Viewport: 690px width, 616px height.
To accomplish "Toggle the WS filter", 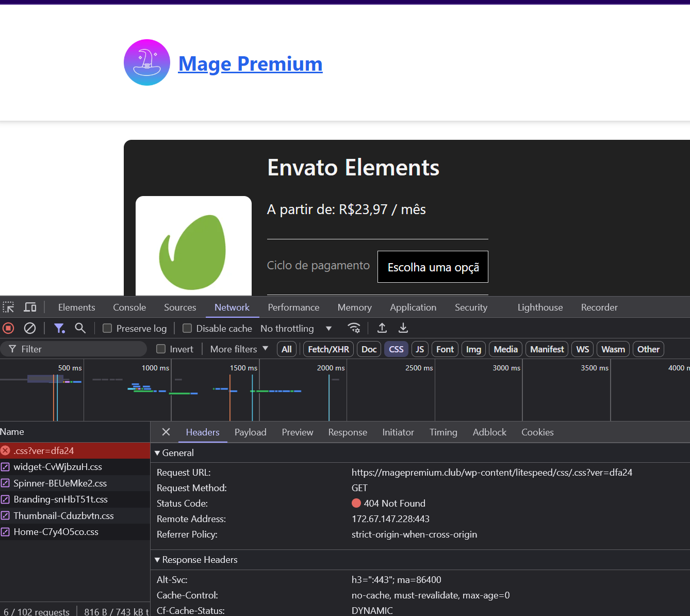I will (x=583, y=349).
